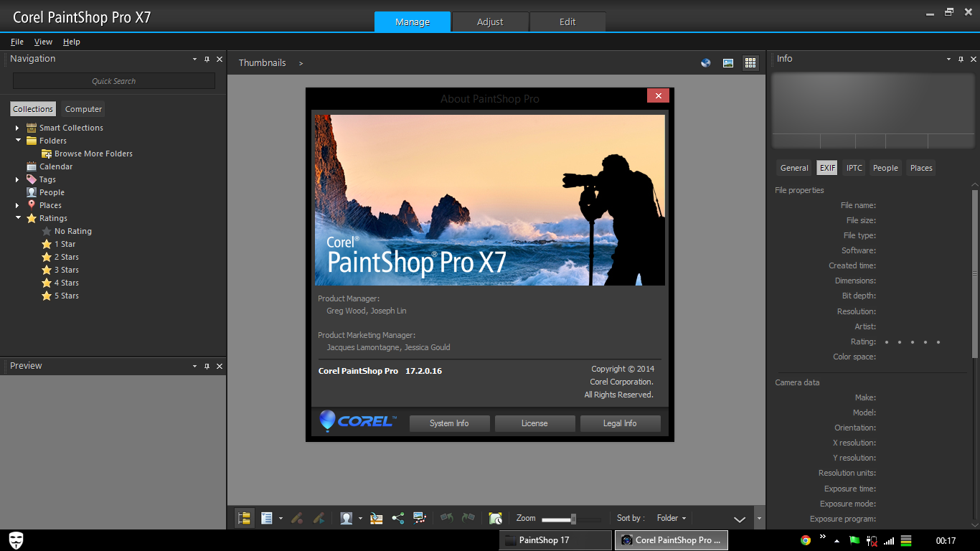Toggle the Navigation palette icon in toolbar

click(x=245, y=518)
